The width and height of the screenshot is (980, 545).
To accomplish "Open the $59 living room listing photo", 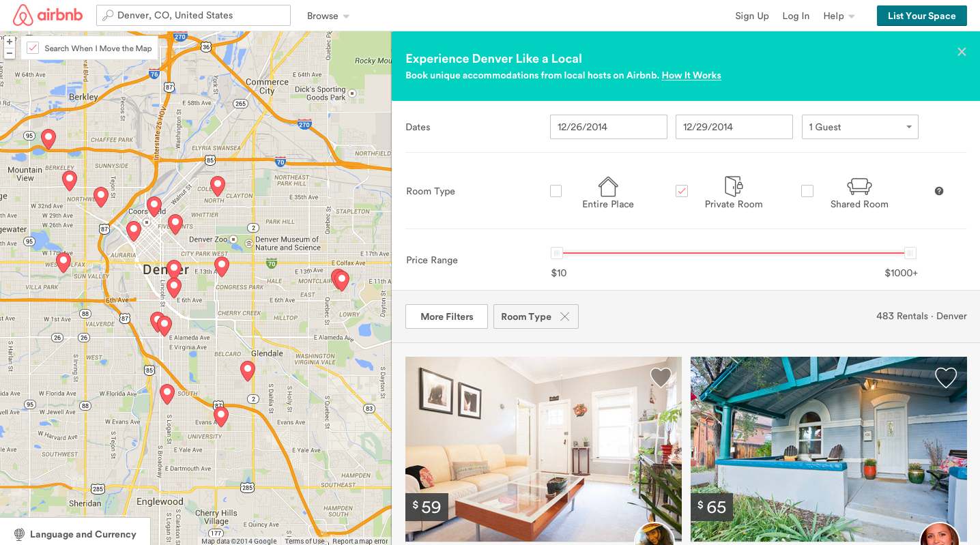I will [543, 449].
